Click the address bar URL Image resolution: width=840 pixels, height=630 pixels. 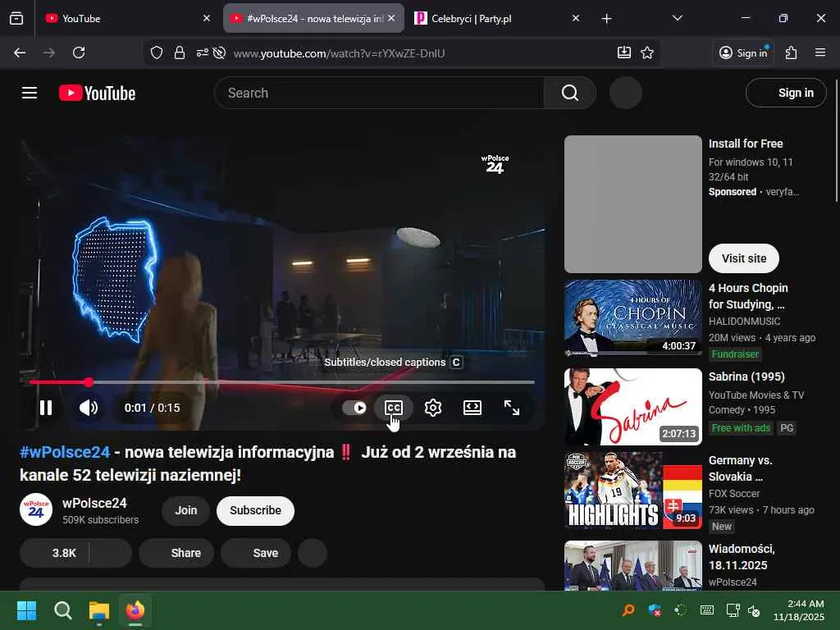pos(339,53)
